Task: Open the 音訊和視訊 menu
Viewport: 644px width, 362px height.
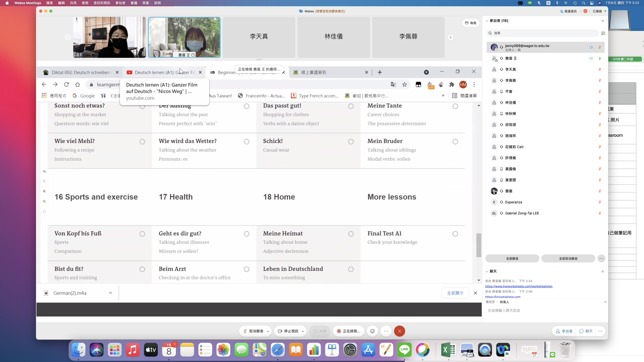Action: pyautogui.click(x=102, y=3)
